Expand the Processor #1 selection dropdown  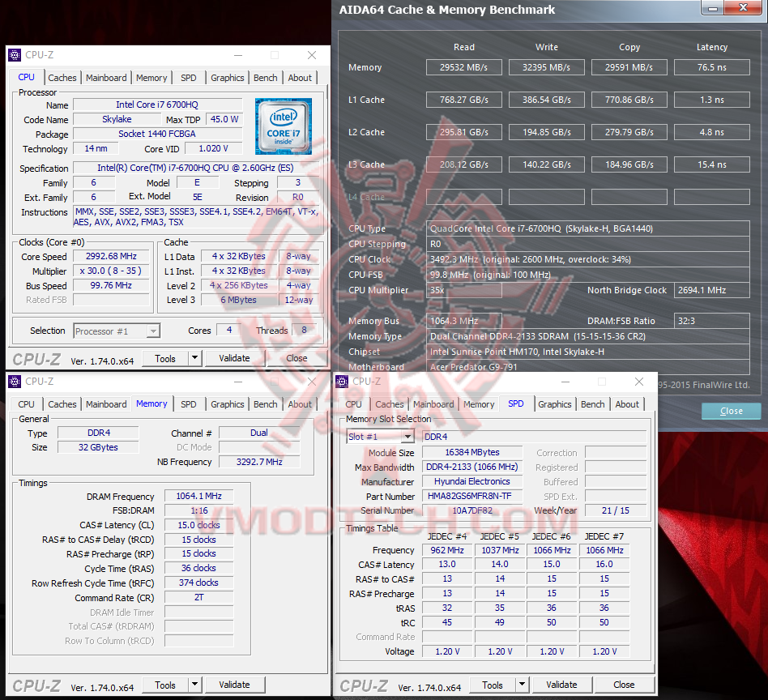click(153, 331)
